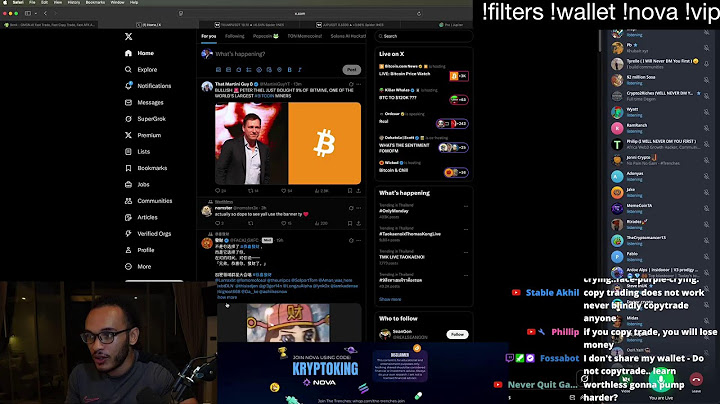The height and width of the screenshot is (404, 720).
Task: Open options for TMK LIVE TAOKAENOI trend
Action: (466, 252)
